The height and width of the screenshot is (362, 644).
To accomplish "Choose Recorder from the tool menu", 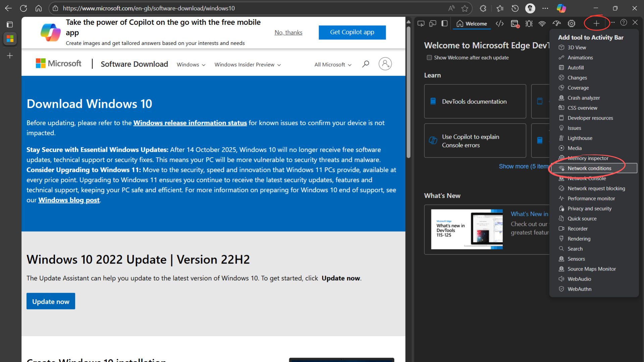I will coord(594,229).
